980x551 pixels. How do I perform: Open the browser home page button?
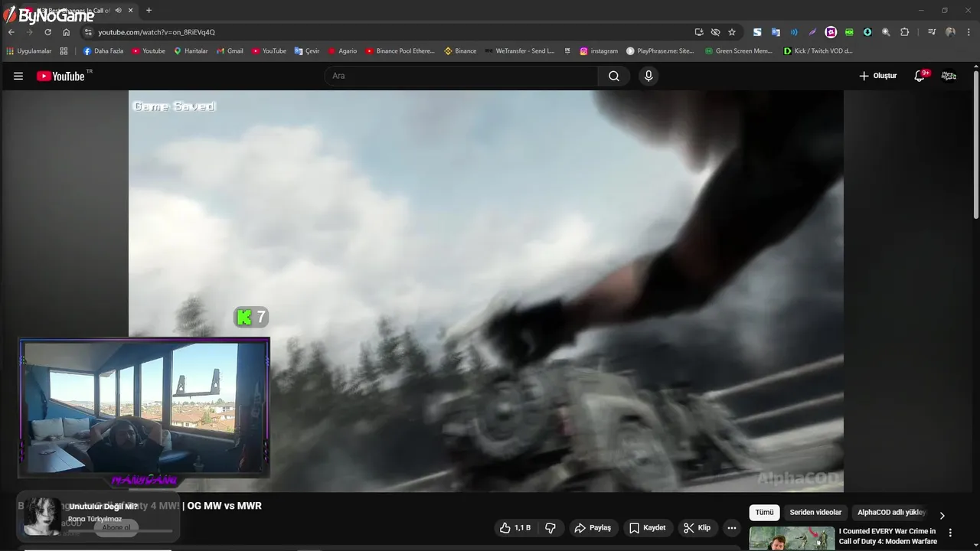(x=66, y=32)
